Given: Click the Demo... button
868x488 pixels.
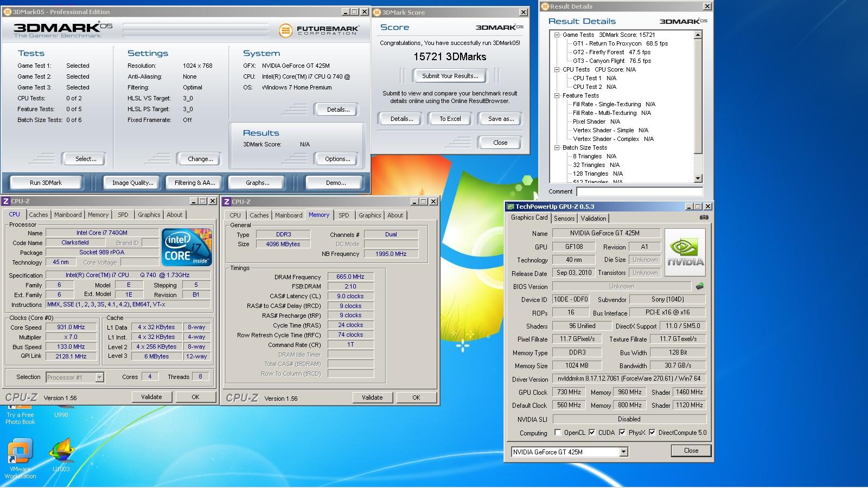Looking at the screenshot, I should (x=336, y=183).
